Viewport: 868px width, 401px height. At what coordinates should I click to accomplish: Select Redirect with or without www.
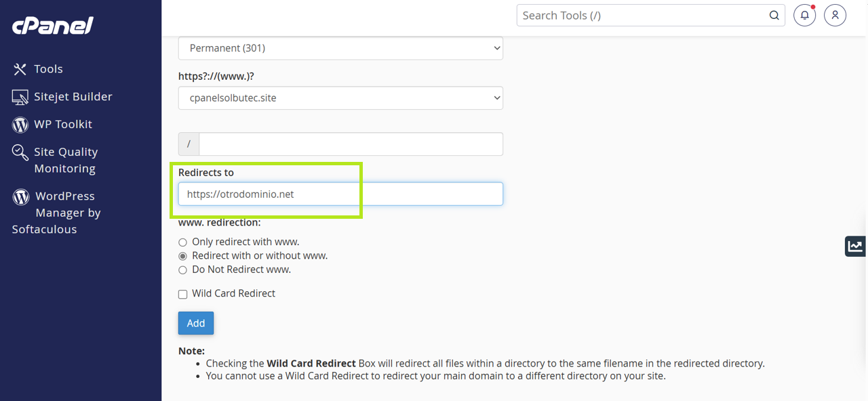[182, 256]
